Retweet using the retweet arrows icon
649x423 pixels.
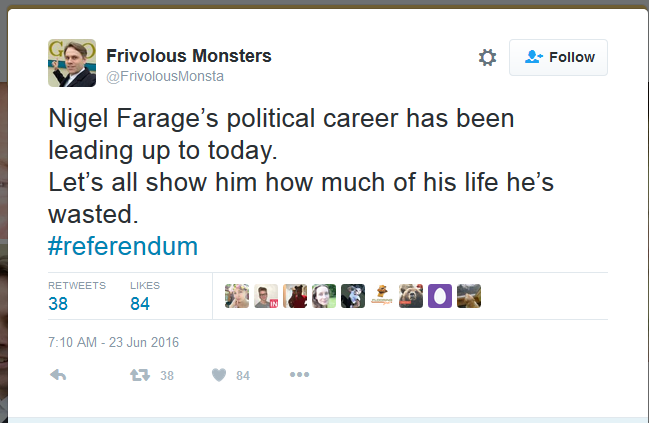pyautogui.click(x=140, y=375)
